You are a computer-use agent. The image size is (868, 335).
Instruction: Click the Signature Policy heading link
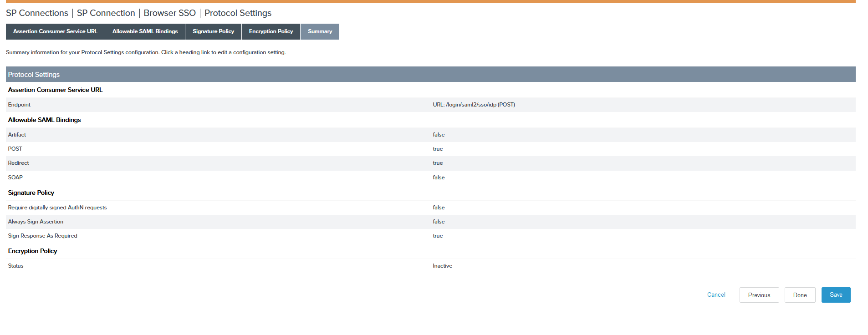pos(31,193)
